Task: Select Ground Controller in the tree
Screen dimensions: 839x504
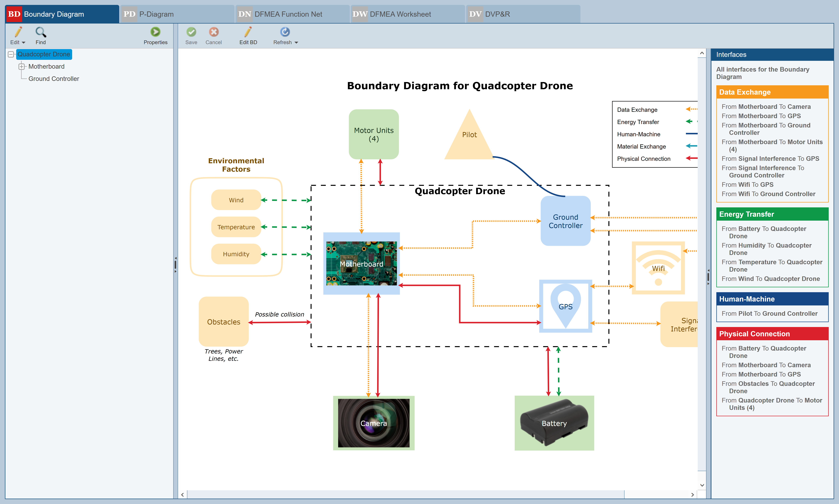Action: click(x=54, y=79)
